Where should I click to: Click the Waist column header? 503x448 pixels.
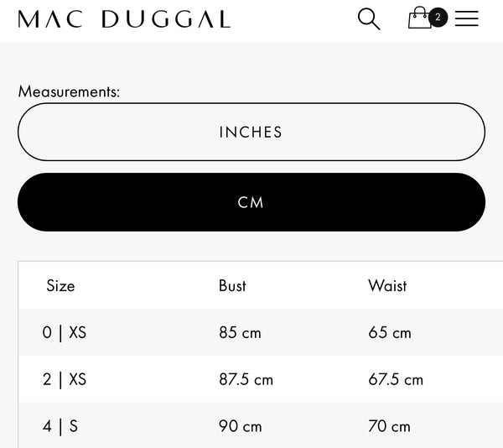[387, 285]
